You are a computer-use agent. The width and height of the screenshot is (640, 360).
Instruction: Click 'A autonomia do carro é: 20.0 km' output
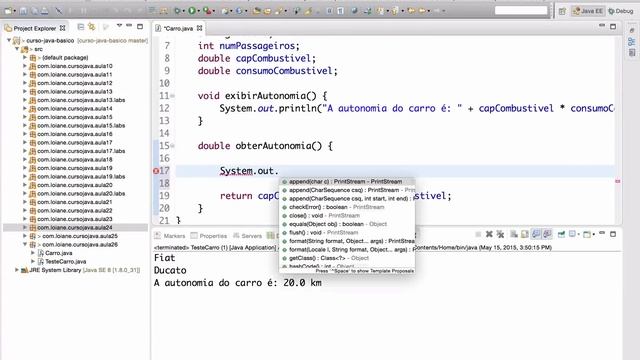click(238, 283)
